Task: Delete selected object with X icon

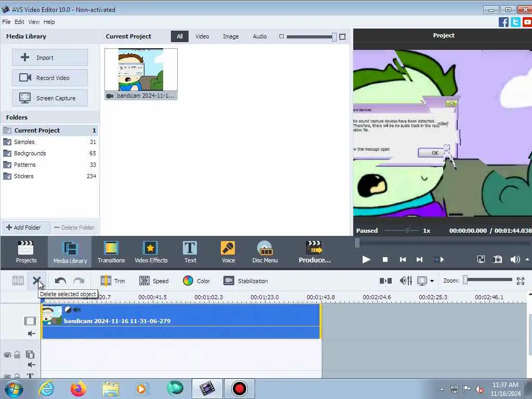Action: coord(37,281)
